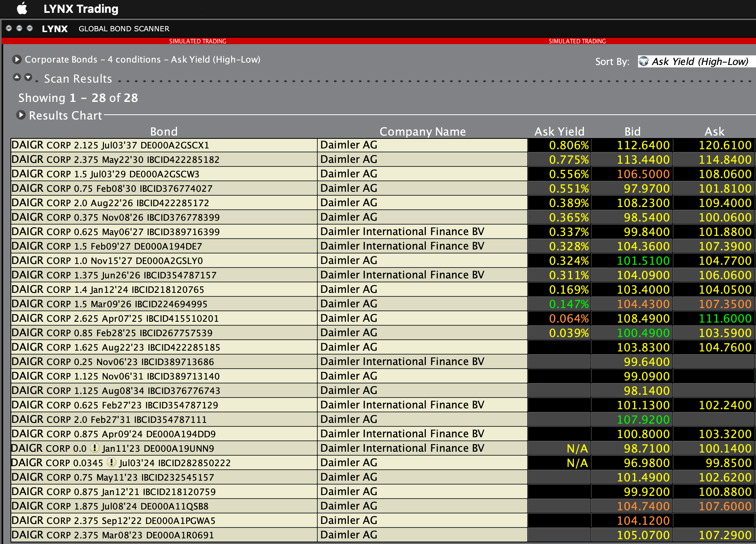Click the Bond column header
756x544 pixels.
click(x=164, y=132)
